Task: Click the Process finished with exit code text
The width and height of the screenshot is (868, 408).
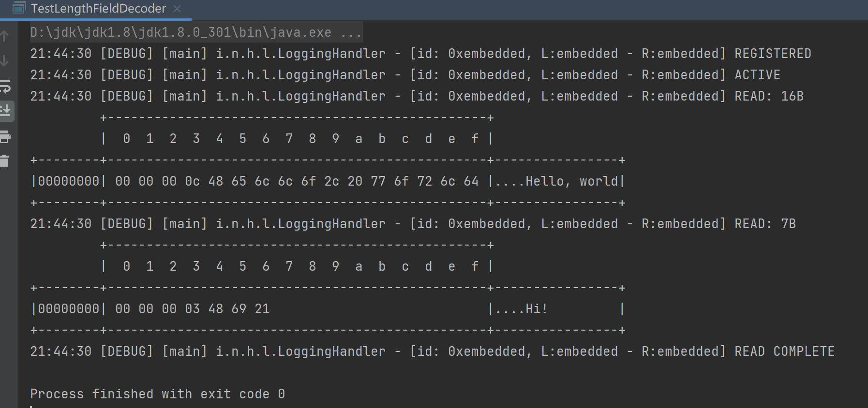Action: [x=157, y=394]
